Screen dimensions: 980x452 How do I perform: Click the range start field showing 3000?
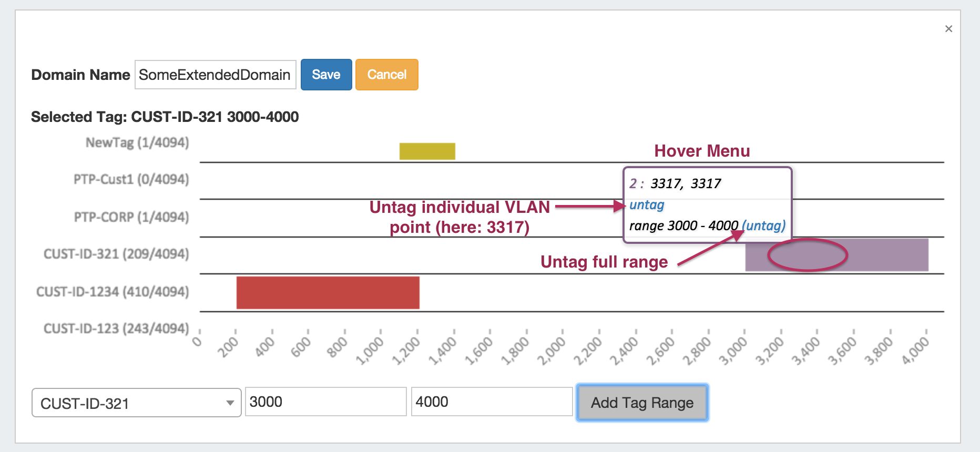(325, 402)
